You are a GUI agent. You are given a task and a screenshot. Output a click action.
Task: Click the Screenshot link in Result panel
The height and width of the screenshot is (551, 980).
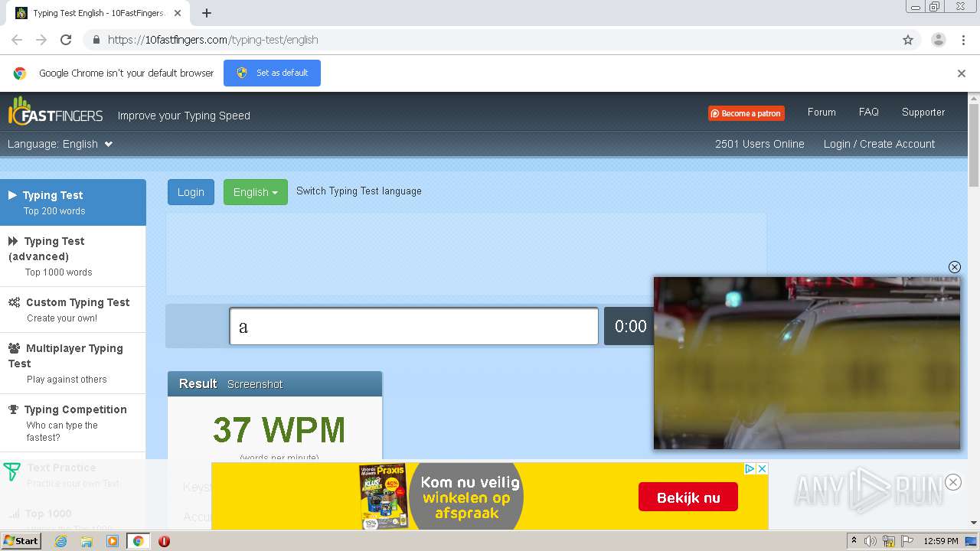[255, 384]
